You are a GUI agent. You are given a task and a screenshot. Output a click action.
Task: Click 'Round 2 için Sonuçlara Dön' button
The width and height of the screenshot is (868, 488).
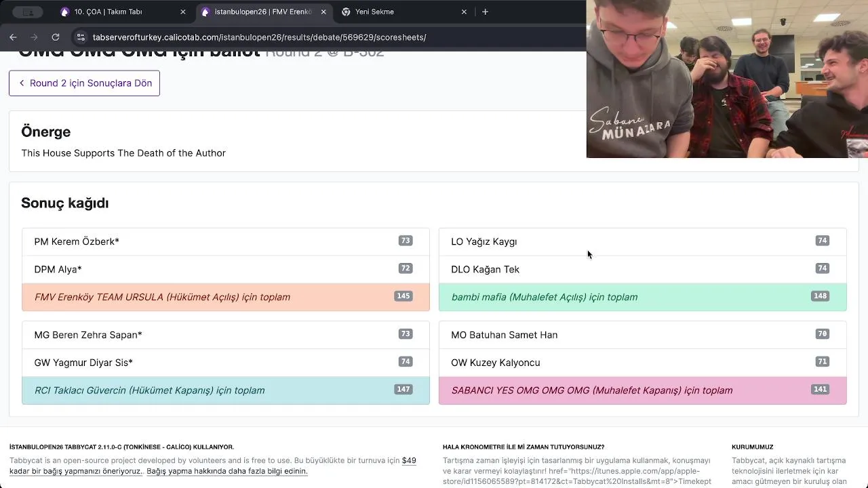(84, 83)
